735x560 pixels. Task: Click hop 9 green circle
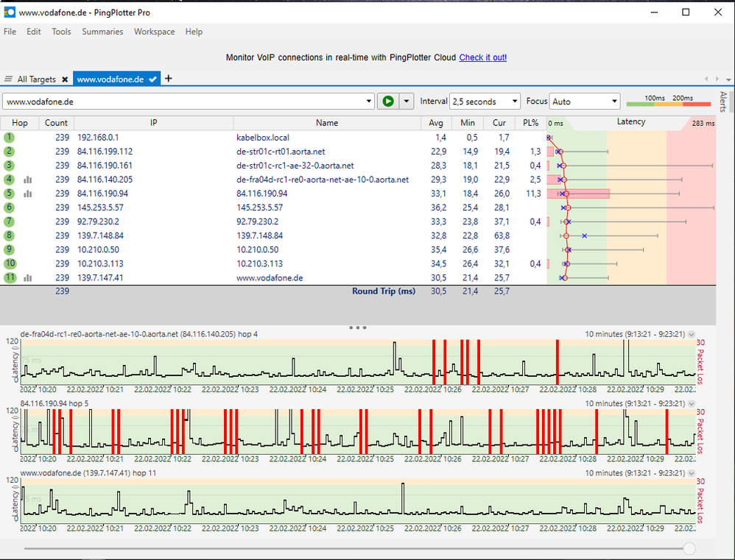[9, 249]
